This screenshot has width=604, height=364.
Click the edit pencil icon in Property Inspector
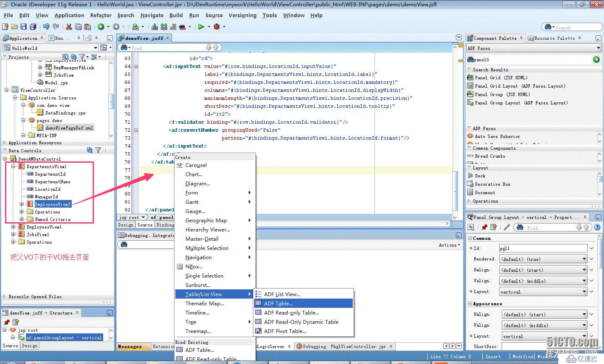[x=507, y=227]
